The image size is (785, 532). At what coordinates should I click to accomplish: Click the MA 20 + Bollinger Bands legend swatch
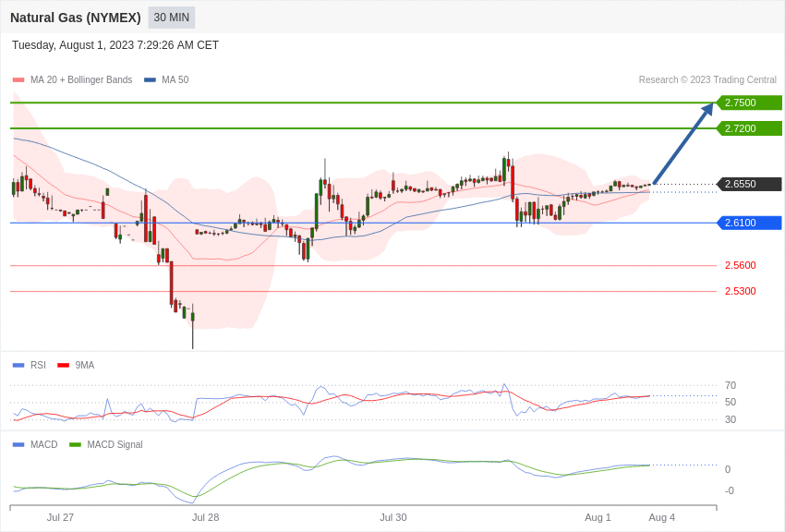18,80
